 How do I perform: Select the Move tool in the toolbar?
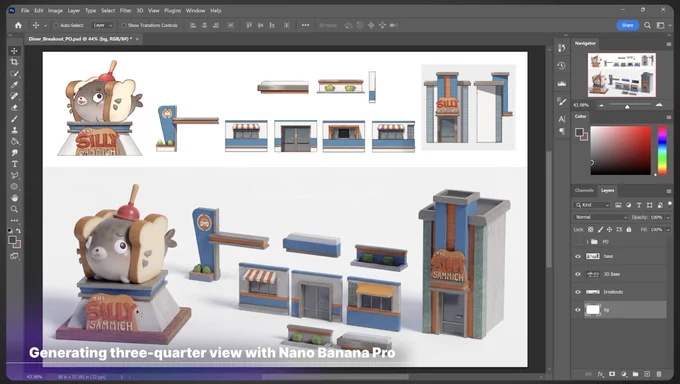[x=14, y=51]
